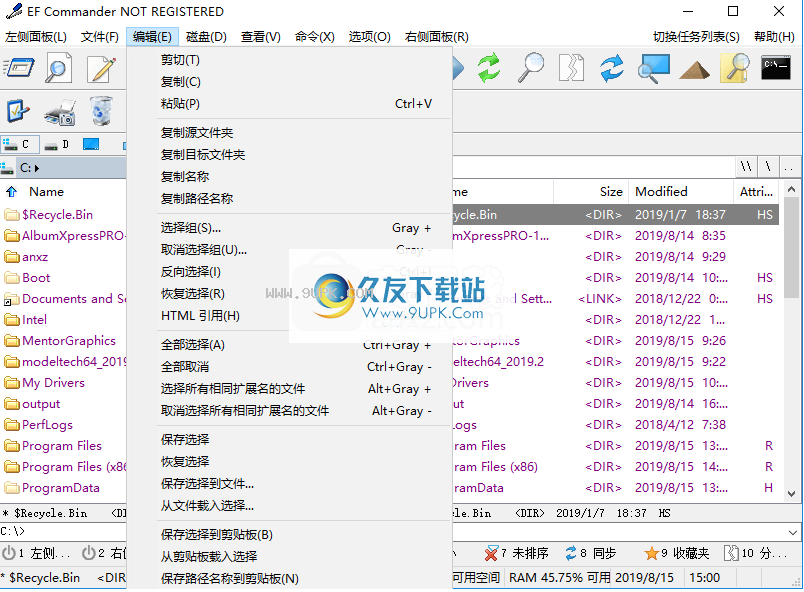This screenshot has width=804, height=592.
Task: Open the edit file pencil icon
Action: [x=101, y=68]
